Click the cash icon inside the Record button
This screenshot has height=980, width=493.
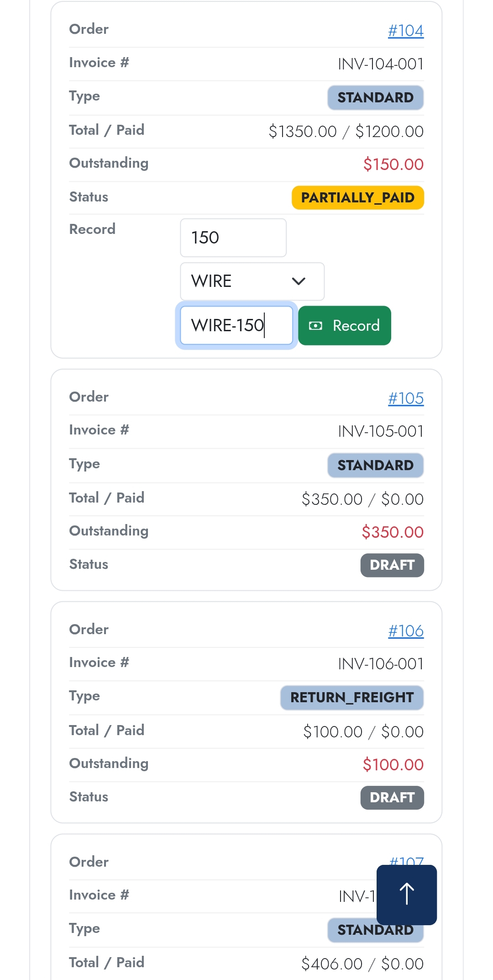click(317, 325)
